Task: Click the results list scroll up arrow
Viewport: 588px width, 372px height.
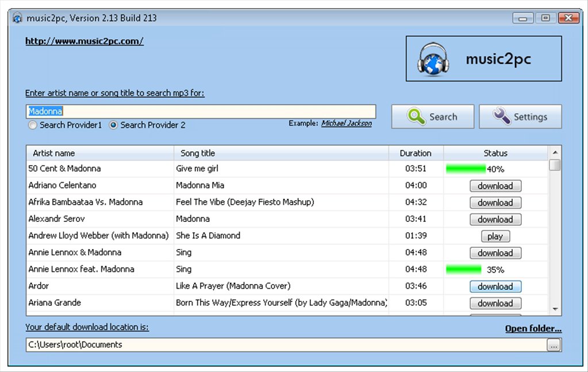Action: [555, 152]
